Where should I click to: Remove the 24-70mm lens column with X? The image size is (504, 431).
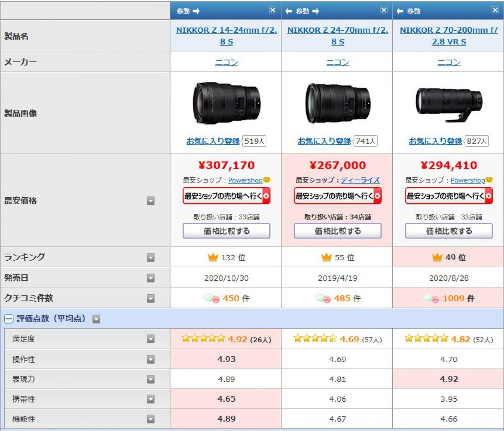tap(384, 10)
